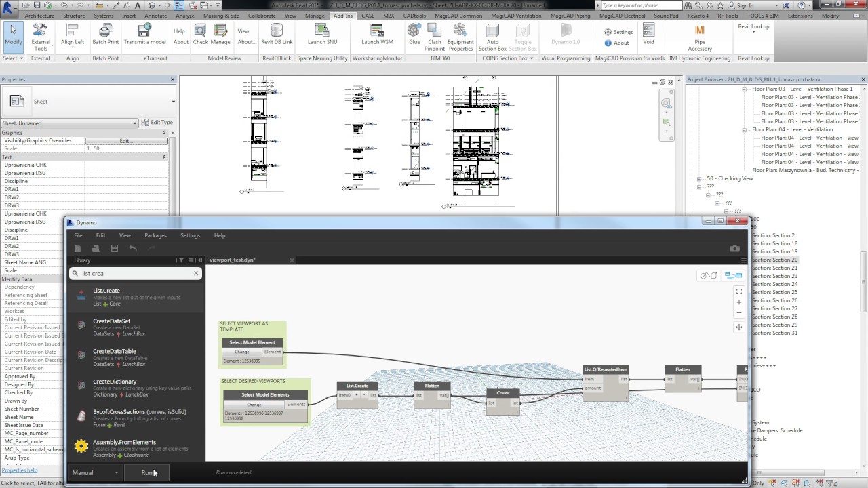The height and width of the screenshot is (488, 868).
Task: Add input with plus on List.Create node
Action: click(x=357, y=395)
